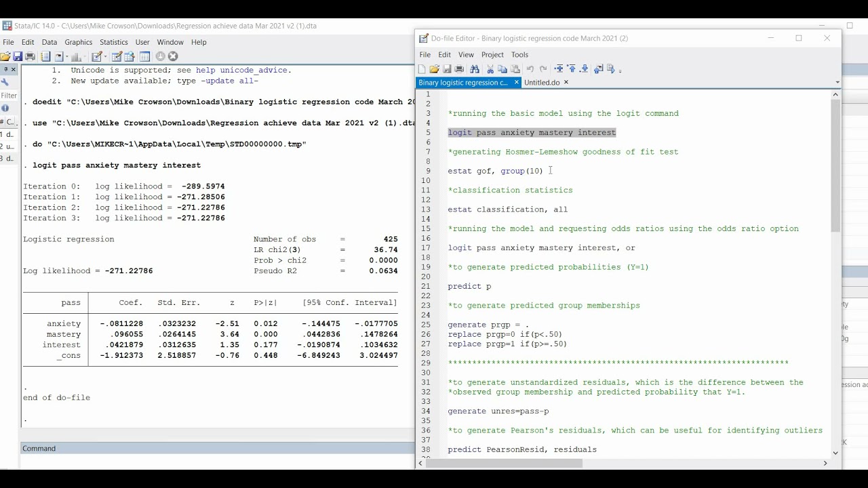This screenshot has height=488, width=868.
Task: Click Print icon in Stata main toolbar
Action: click(30, 57)
